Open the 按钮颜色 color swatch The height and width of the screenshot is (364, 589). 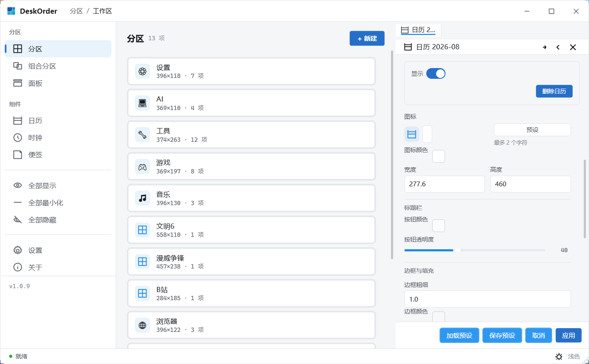click(x=439, y=226)
